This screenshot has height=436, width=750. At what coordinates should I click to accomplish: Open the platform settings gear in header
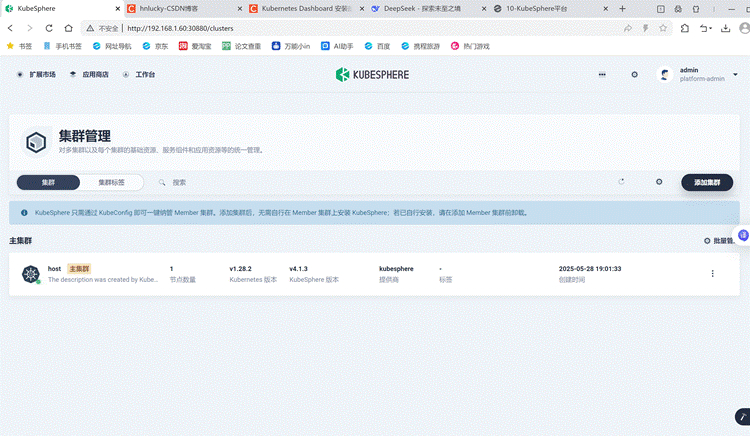click(634, 75)
